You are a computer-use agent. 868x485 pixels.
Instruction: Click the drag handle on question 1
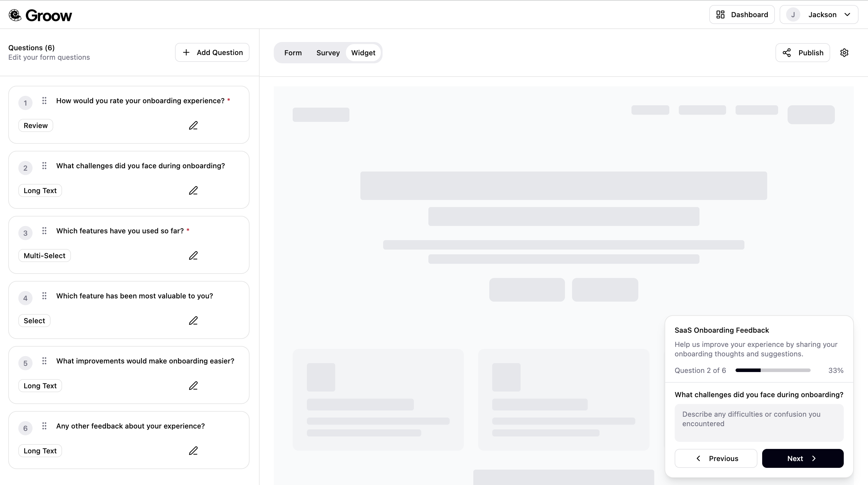point(44,101)
